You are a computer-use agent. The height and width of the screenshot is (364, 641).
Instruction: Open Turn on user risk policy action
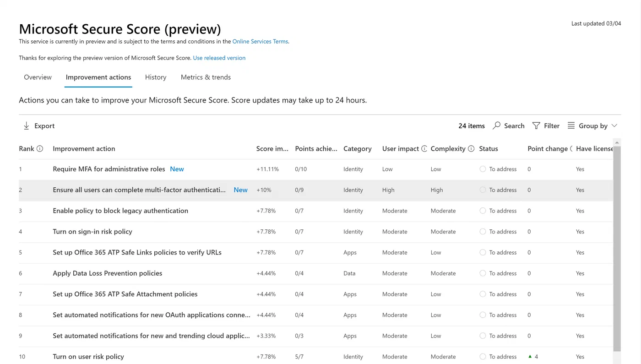88,356
